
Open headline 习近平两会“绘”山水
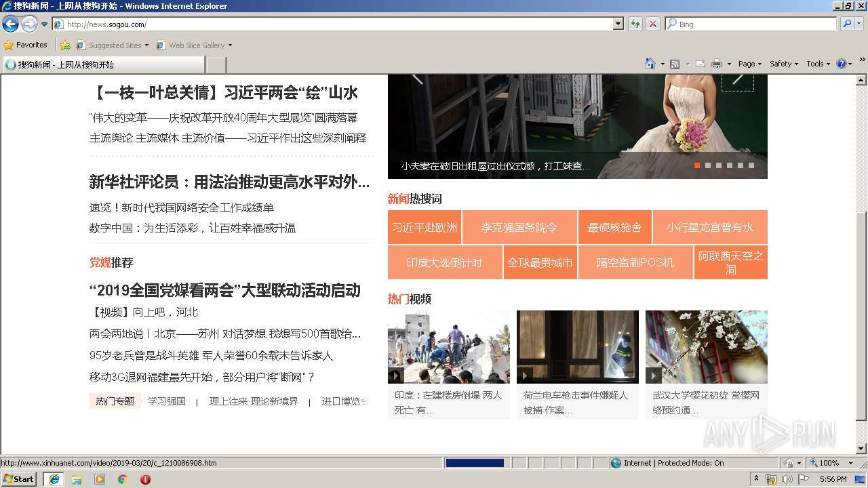[223, 92]
